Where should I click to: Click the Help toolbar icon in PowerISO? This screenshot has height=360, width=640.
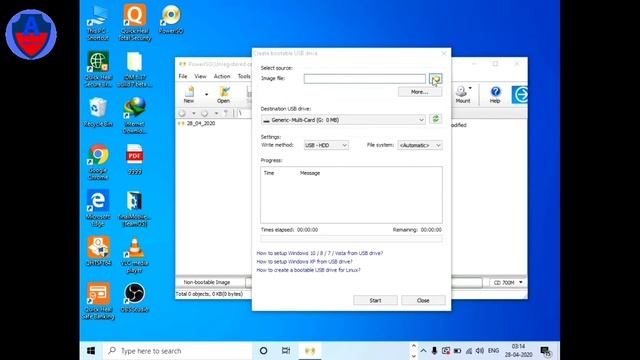495,95
